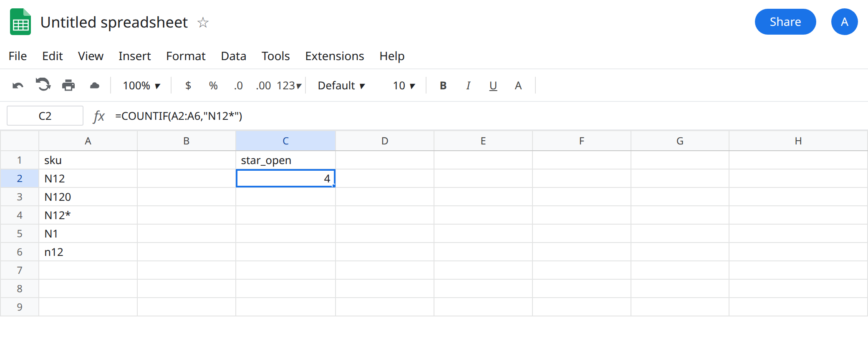Select column header C
868x359 pixels.
(285, 141)
